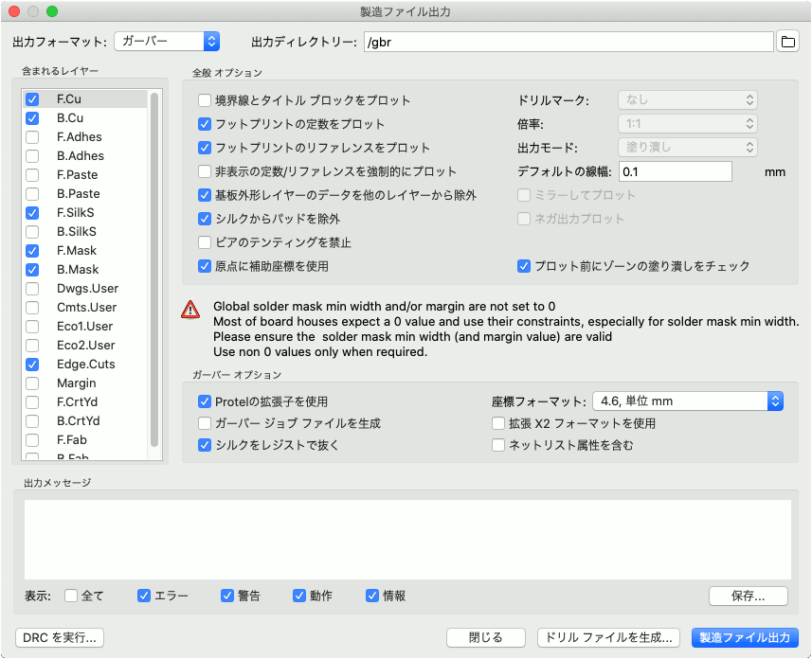The image size is (812, 659).
Task: Click the layer list vertical scrollbar
Action: point(153,269)
